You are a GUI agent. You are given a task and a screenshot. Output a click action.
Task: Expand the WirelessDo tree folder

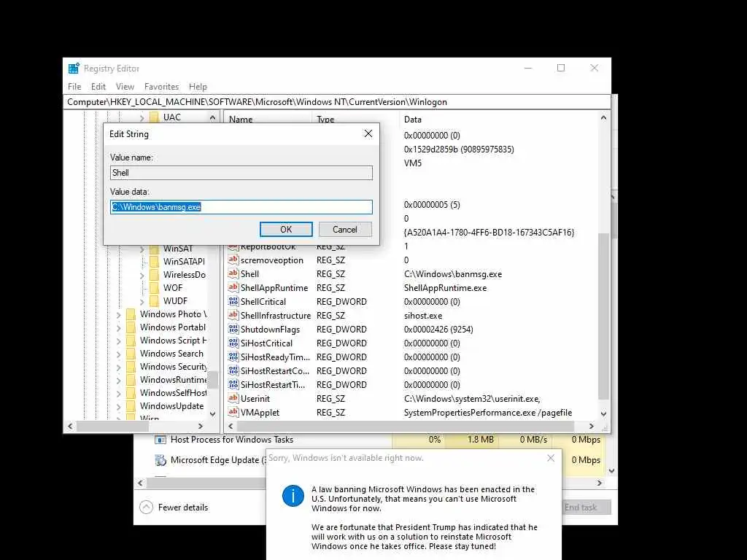[x=142, y=275]
